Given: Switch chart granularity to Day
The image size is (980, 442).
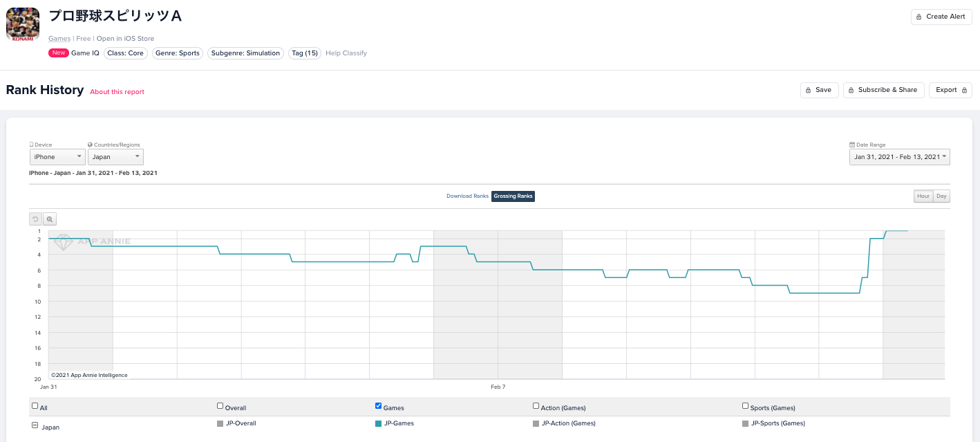Looking at the screenshot, I should click(x=941, y=196).
